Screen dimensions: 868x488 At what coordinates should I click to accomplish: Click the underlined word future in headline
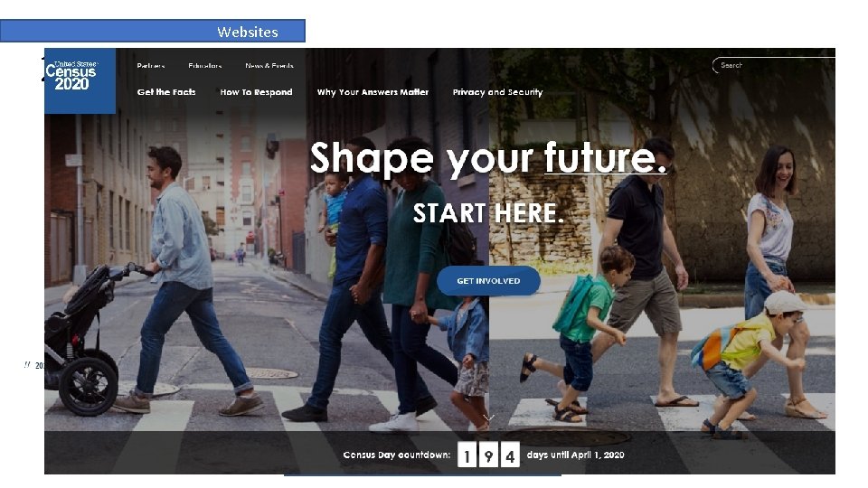pos(605,158)
